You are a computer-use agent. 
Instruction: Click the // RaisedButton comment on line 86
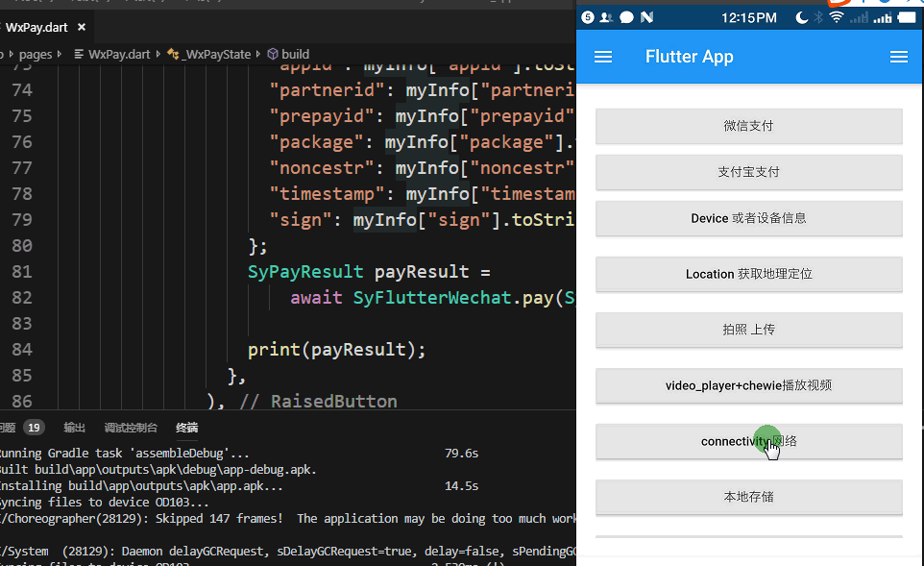pos(318,402)
